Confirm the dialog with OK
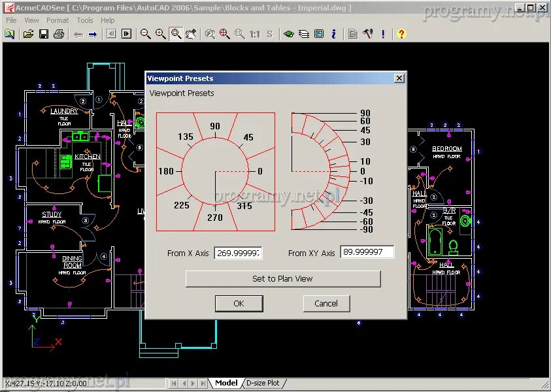The width and height of the screenshot is (551, 392). pyautogui.click(x=239, y=304)
